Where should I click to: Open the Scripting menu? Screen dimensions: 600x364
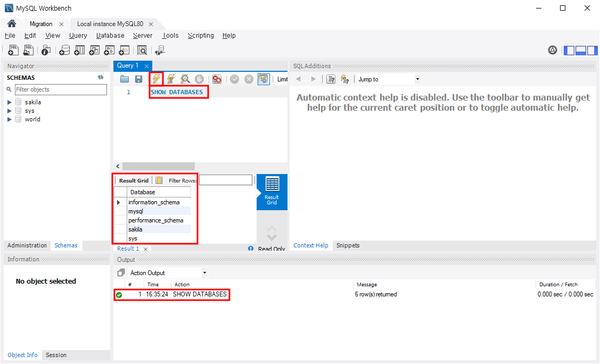click(201, 36)
